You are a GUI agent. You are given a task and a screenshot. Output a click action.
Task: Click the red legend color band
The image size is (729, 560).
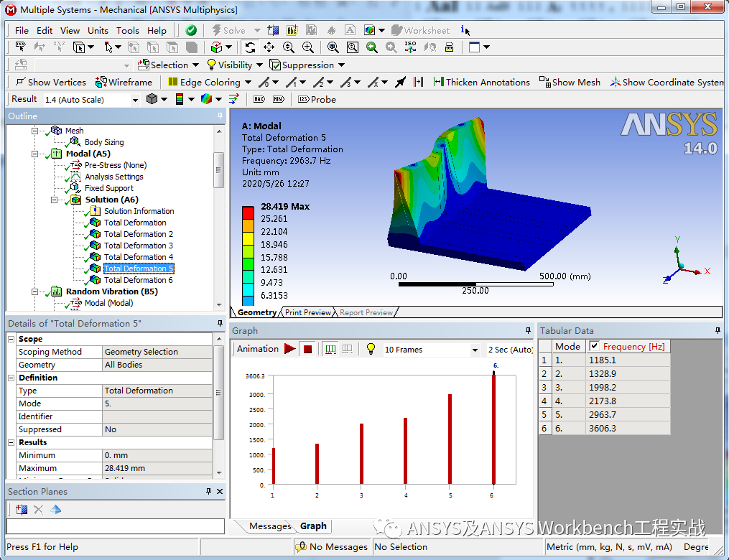(x=248, y=213)
